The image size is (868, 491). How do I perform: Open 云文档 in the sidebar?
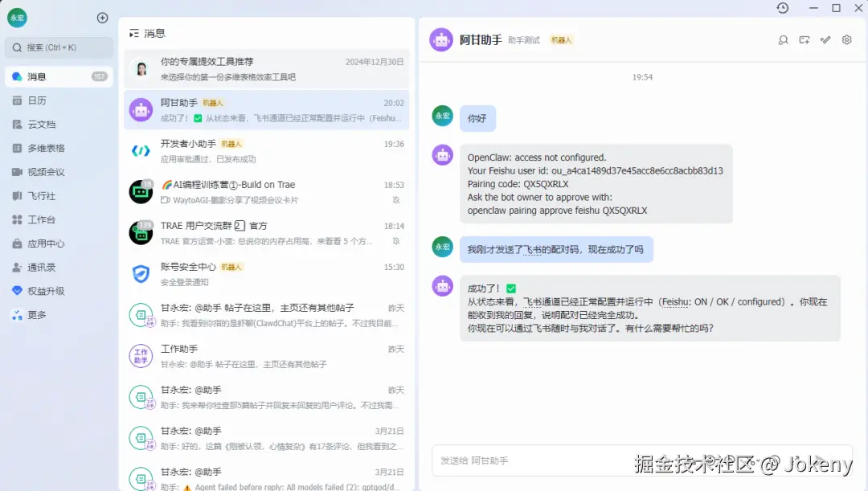59,124
